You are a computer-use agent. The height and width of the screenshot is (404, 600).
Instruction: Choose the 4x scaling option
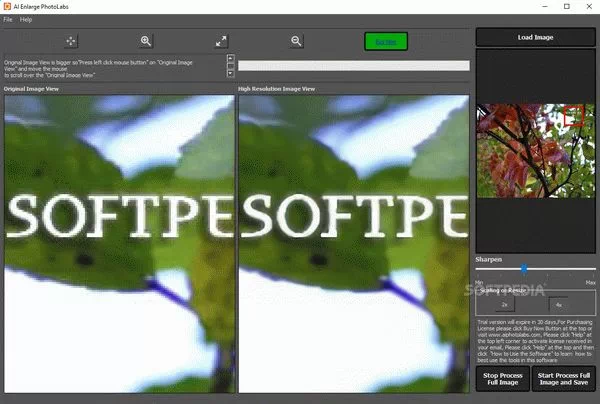pos(559,305)
